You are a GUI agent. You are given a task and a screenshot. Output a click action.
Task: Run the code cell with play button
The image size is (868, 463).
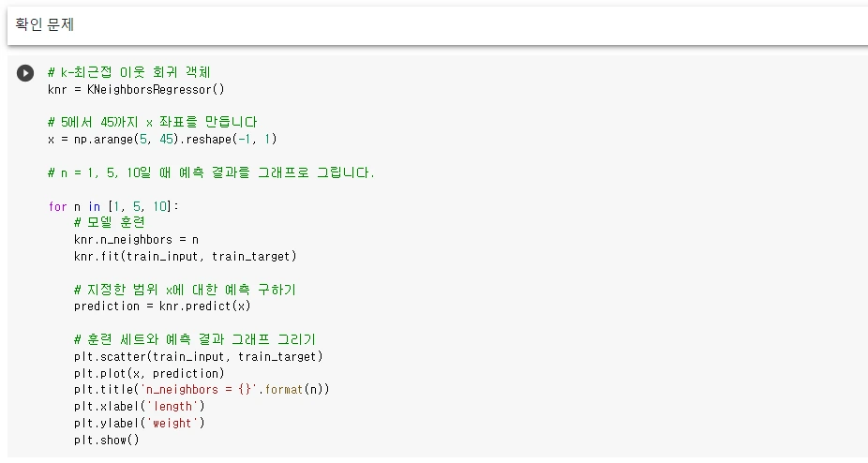pyautogui.click(x=25, y=73)
